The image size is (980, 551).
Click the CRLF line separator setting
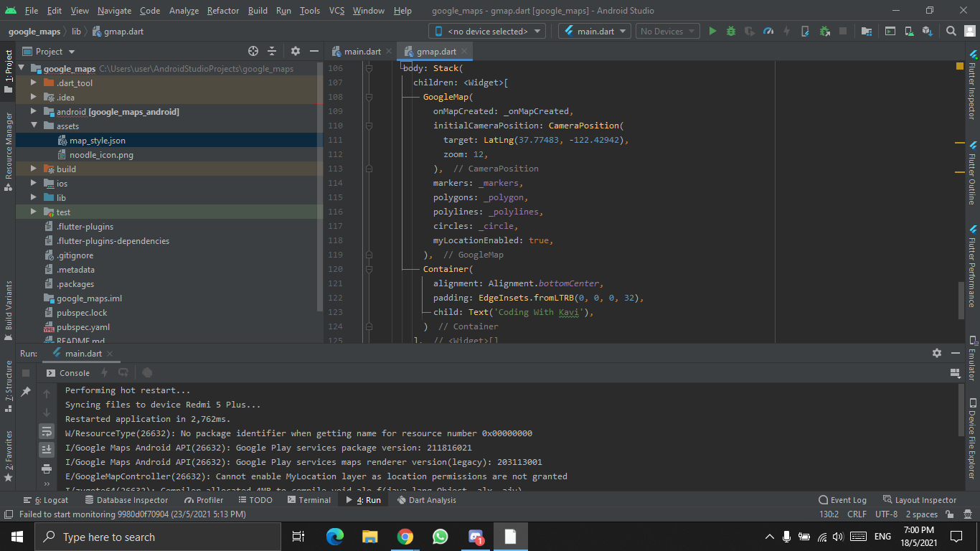click(857, 514)
